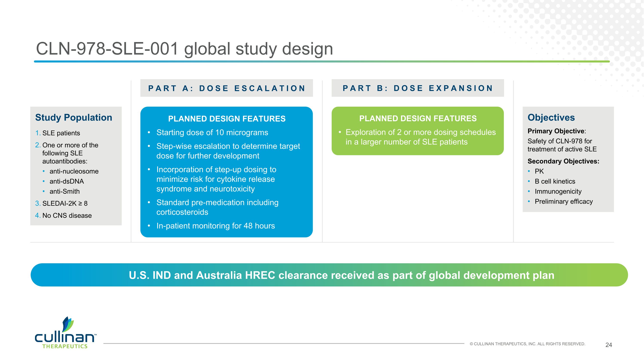Click the CLN-978-SLE-001 slide title
This screenshot has width=644, height=362.
(x=184, y=49)
